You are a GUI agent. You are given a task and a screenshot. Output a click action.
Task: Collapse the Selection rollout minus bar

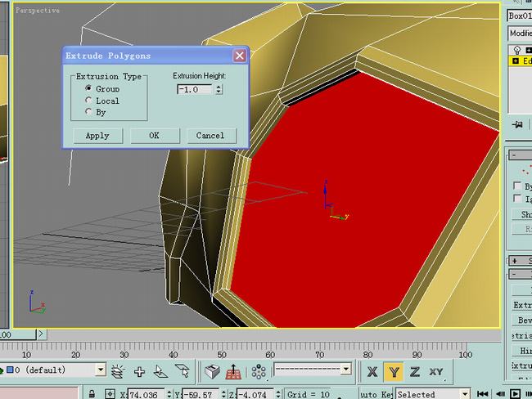click(521, 155)
